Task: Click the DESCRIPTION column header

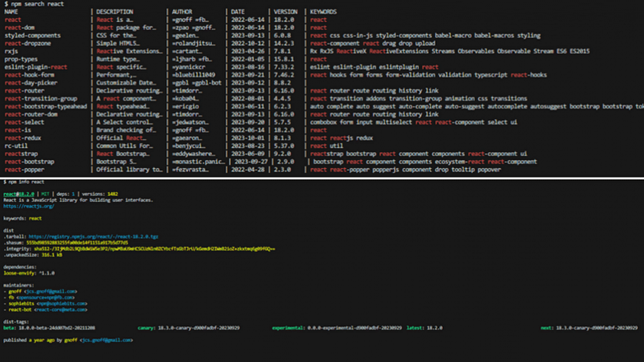Action: click(x=114, y=11)
